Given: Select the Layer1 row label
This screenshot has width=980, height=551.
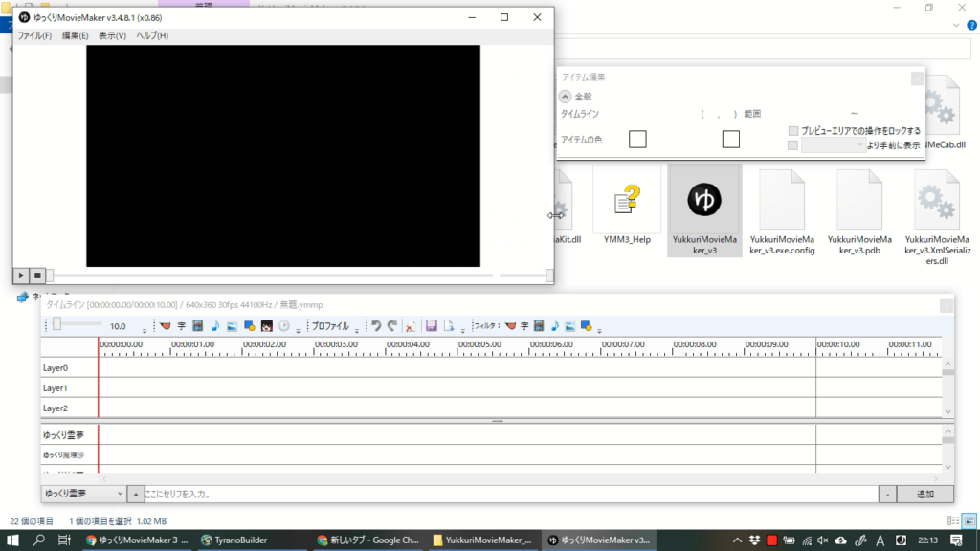Looking at the screenshot, I should [55, 388].
